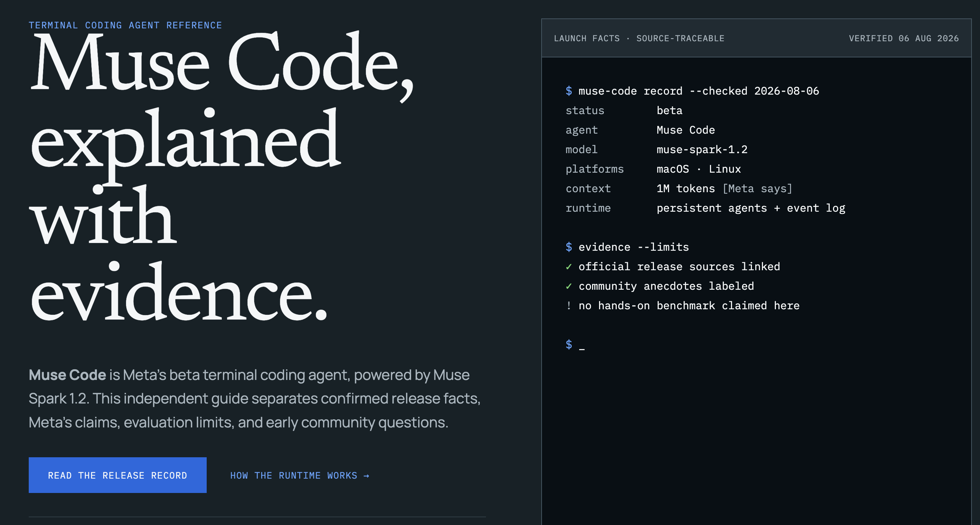Select the model value muse-spark-1.2
Image resolution: width=980 pixels, height=525 pixels.
click(702, 149)
